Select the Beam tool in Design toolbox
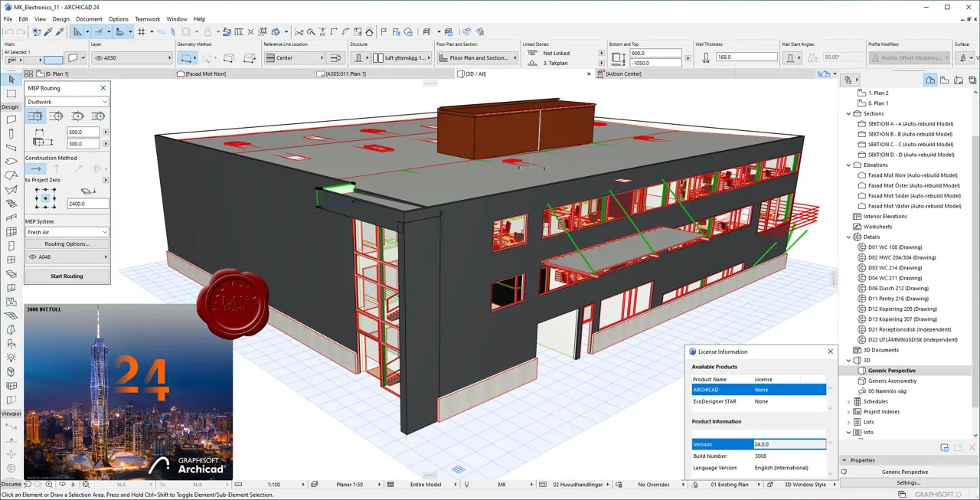Viewport: 980px width, 500px height. point(11,148)
